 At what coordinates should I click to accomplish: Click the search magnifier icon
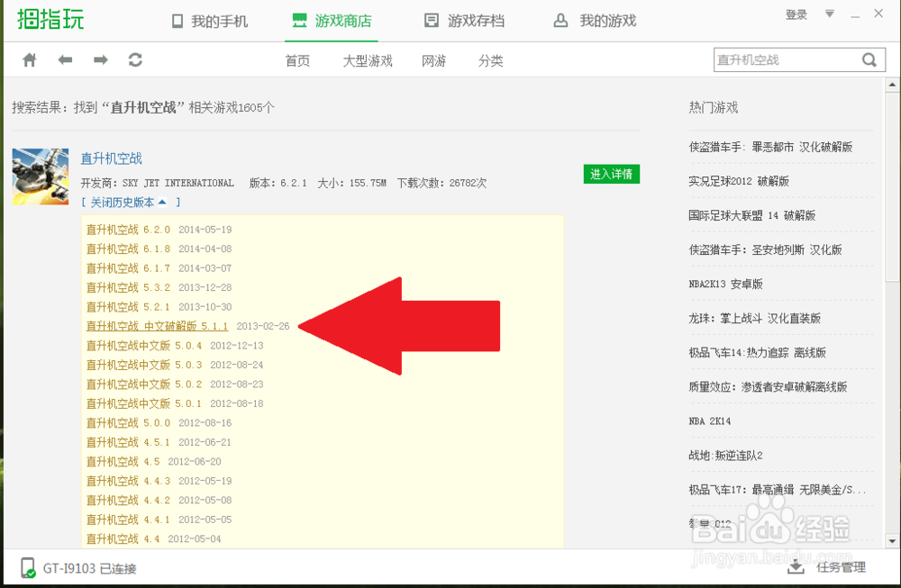pos(868,59)
